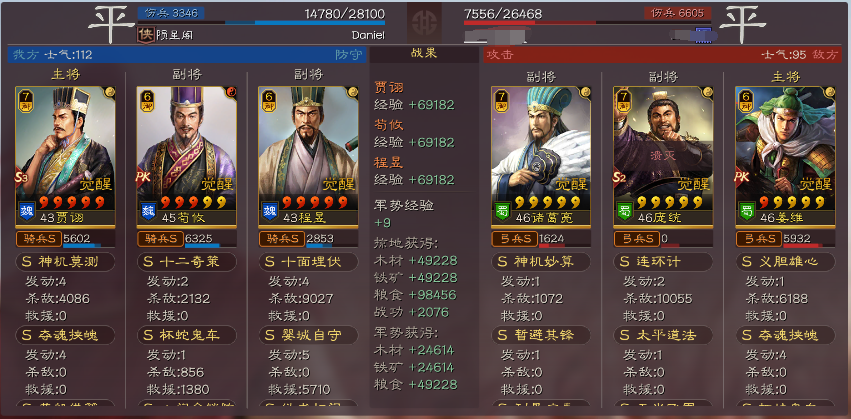Click the S2 season badge on 庞统's portrait
Image resolution: width=851 pixels, height=419 pixels.
coord(621,177)
